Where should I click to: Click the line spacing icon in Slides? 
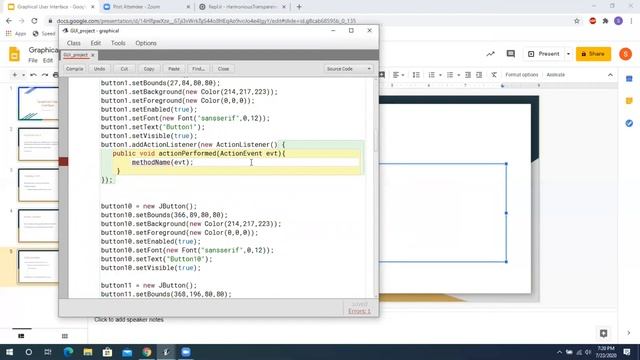(416, 75)
